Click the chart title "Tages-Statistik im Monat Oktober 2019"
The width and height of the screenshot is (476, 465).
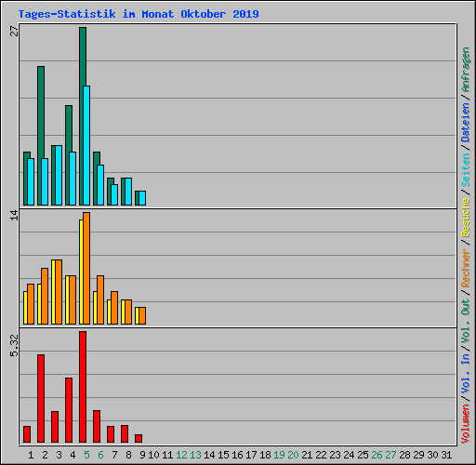139,14
